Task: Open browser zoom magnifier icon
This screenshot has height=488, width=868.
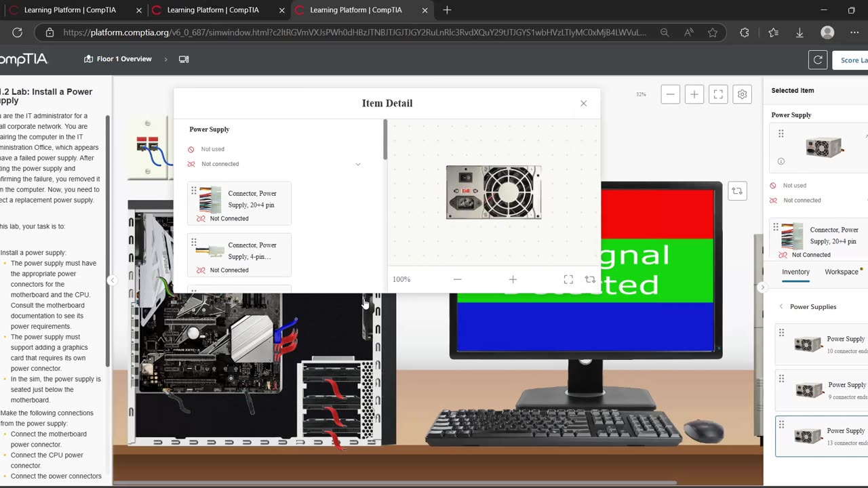Action: (665, 33)
